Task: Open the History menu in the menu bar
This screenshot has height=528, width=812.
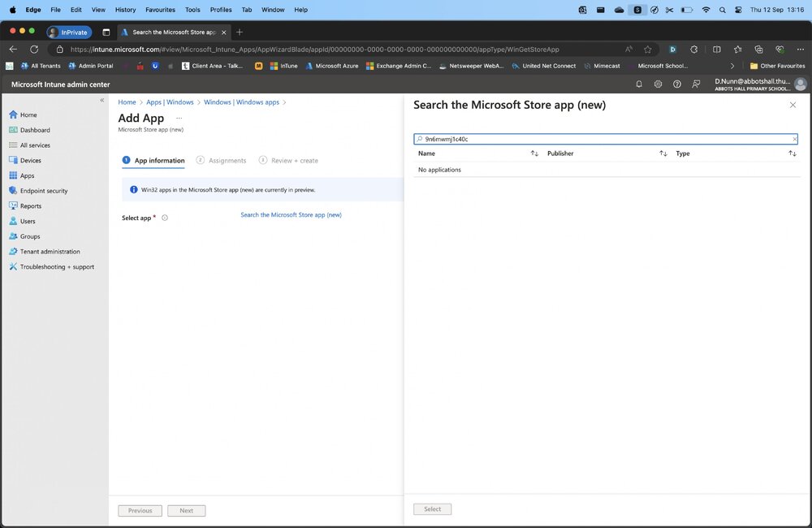Action: coord(125,9)
